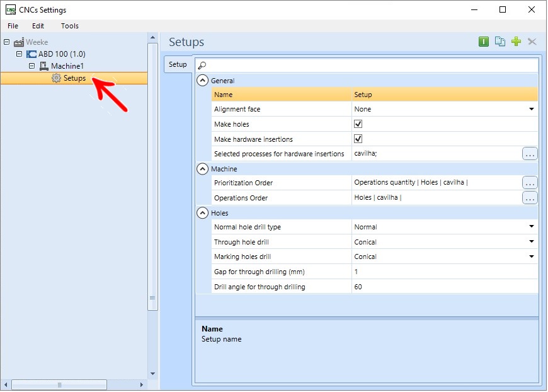This screenshot has height=392, width=548.
Task: Click the tree scroll down arrow
Action: pyautogui.click(x=152, y=374)
